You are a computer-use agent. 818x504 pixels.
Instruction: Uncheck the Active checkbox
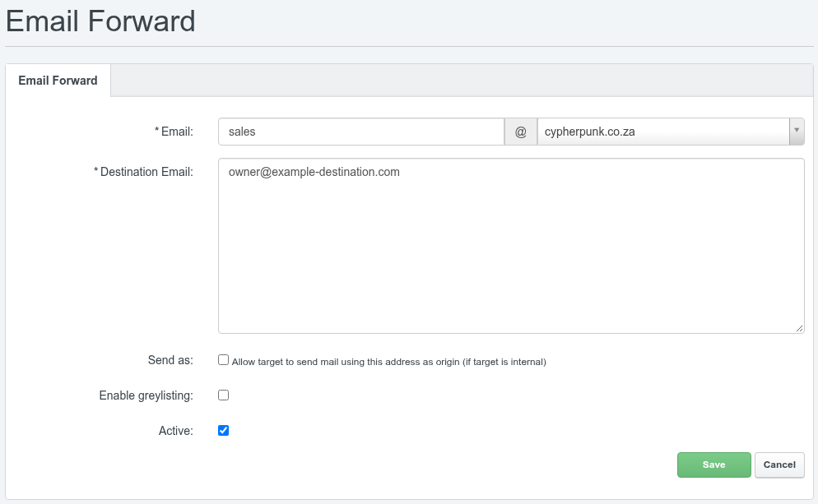[x=223, y=431]
